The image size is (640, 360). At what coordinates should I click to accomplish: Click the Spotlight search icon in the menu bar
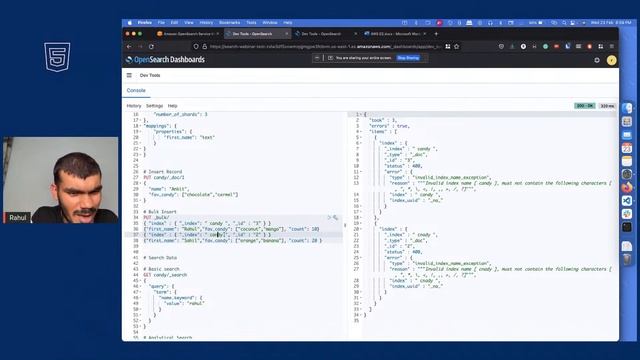(564, 23)
